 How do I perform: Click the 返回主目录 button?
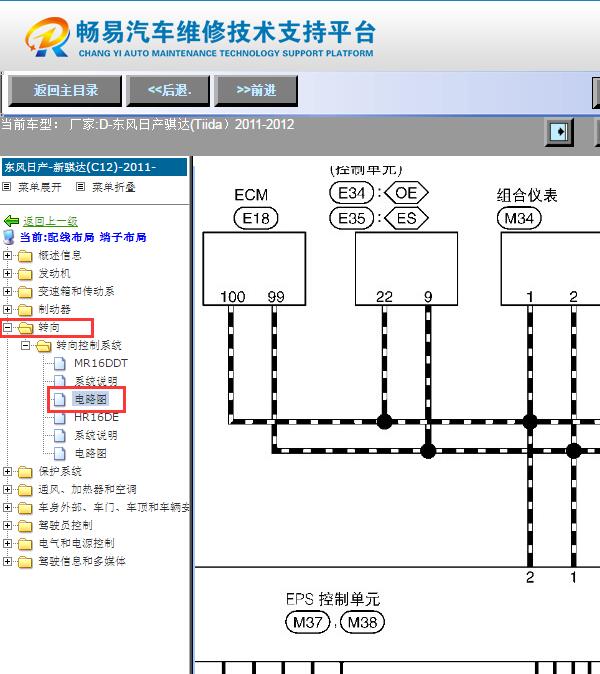tap(65, 90)
